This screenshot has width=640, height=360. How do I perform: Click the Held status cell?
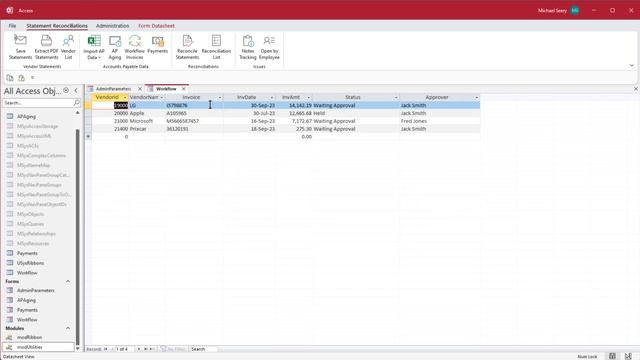356,113
